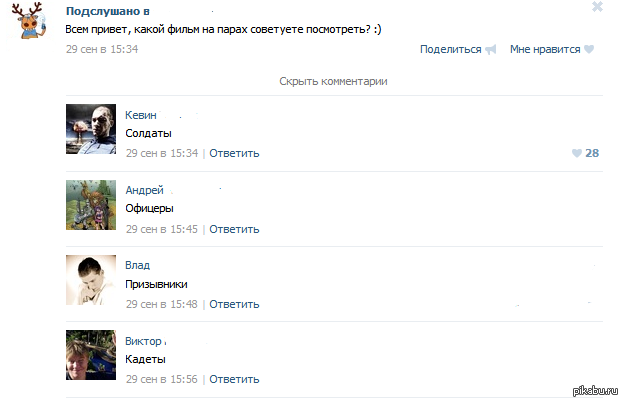Click the heart icon beside Мне нравится
This screenshot has height=402, width=623.
(589, 49)
